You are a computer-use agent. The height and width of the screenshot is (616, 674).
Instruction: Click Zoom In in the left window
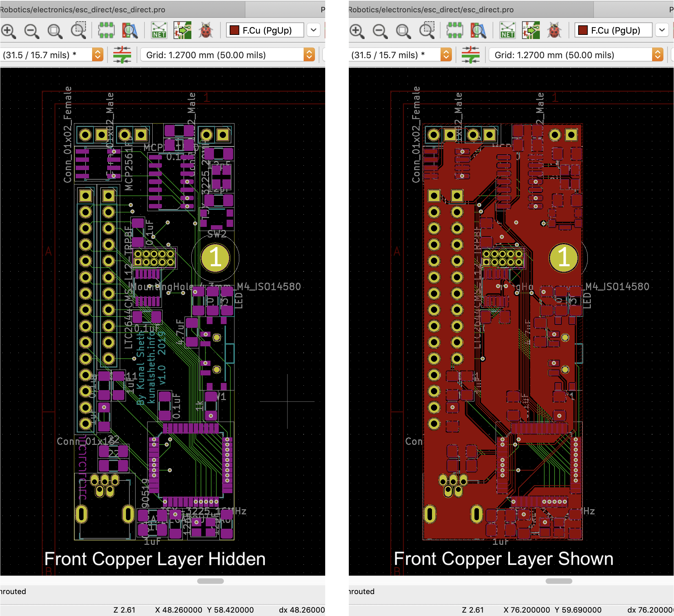[9, 31]
